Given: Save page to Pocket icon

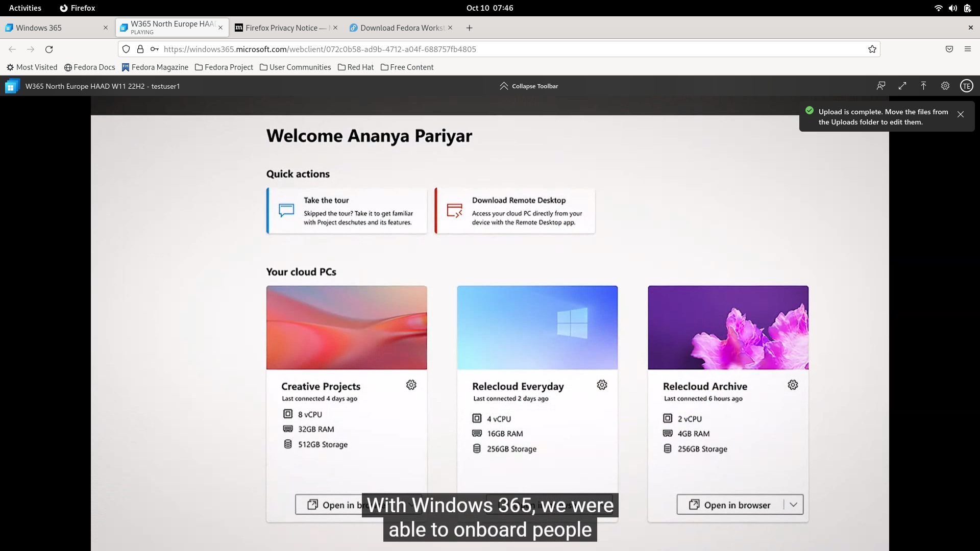Looking at the screenshot, I should tap(949, 49).
